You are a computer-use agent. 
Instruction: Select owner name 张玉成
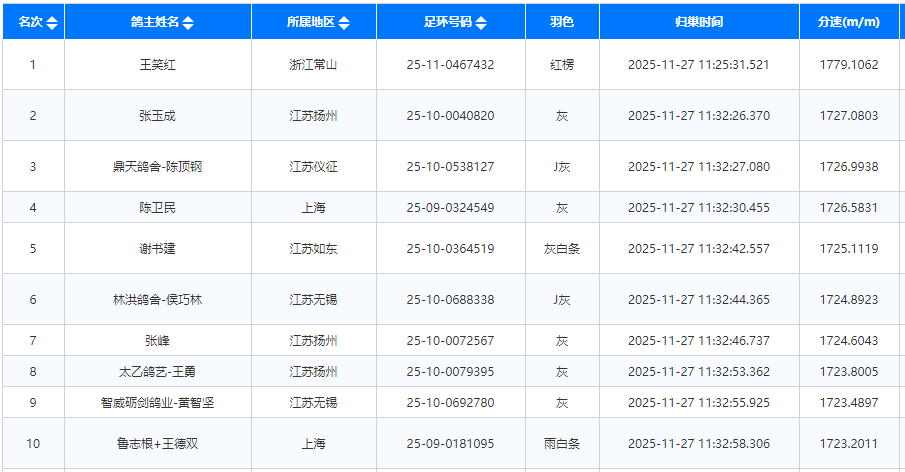pos(157,116)
